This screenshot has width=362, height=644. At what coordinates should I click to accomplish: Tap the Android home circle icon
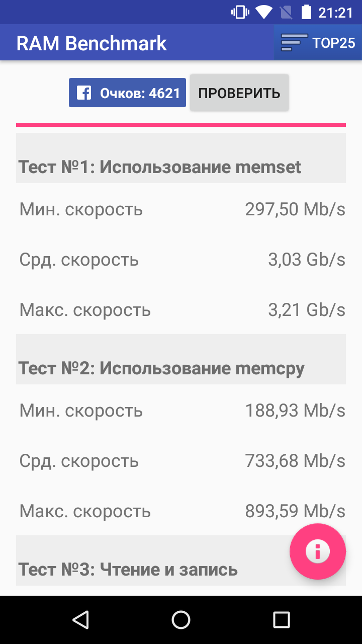coord(181,620)
